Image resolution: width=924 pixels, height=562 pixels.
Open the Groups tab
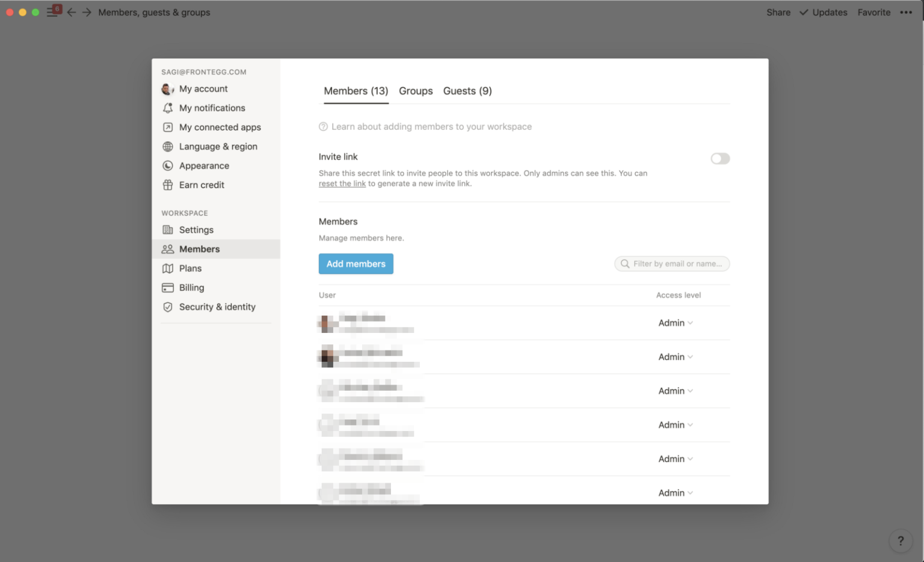point(416,91)
